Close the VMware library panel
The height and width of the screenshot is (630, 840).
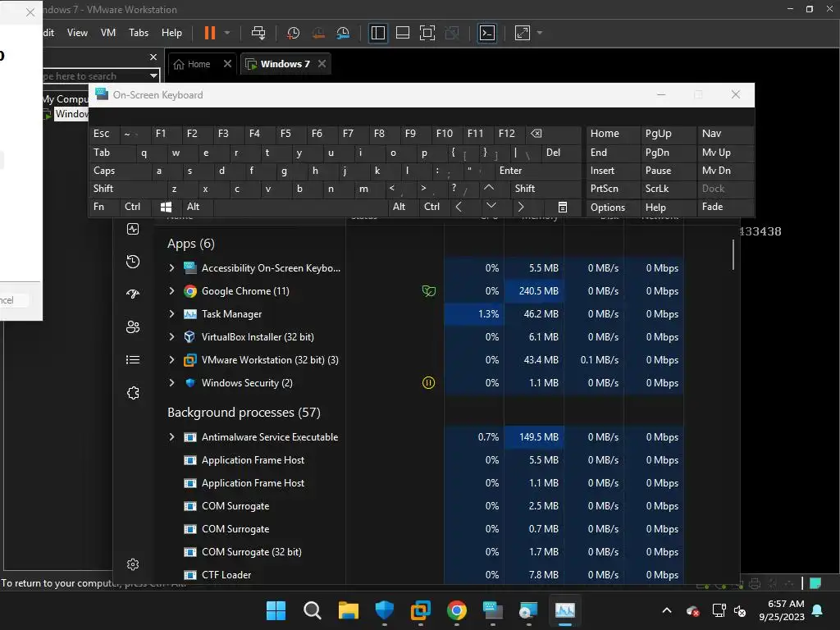153,57
